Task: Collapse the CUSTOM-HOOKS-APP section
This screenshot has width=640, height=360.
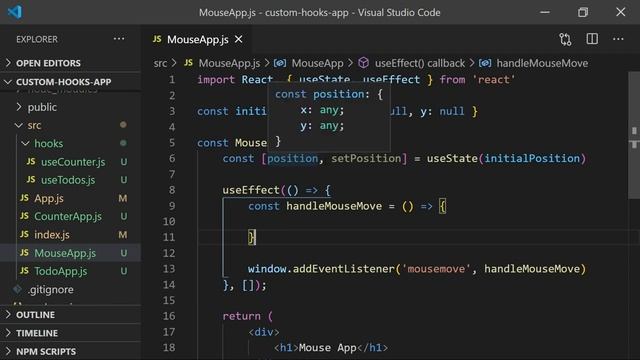Action: click(x=70, y=82)
